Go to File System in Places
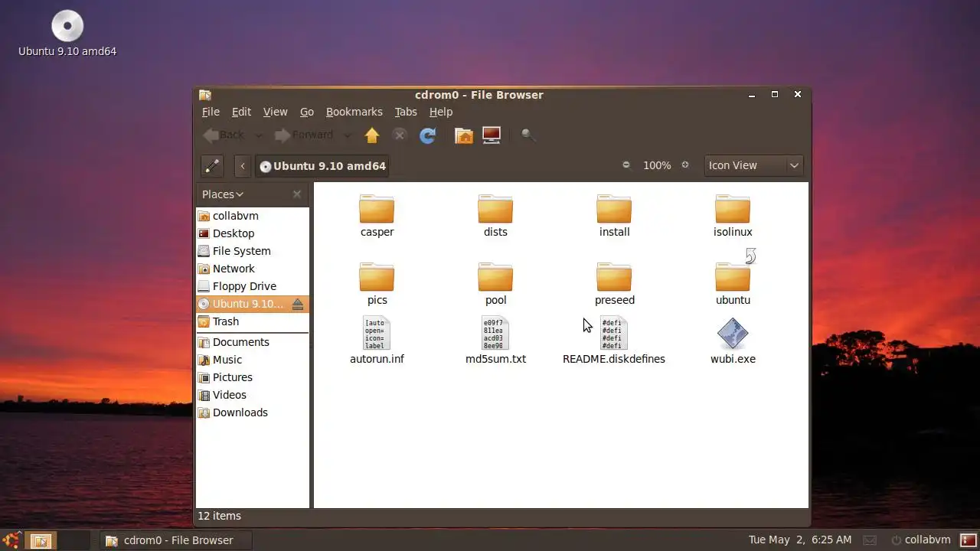The height and width of the screenshot is (551, 980). pos(253,251)
